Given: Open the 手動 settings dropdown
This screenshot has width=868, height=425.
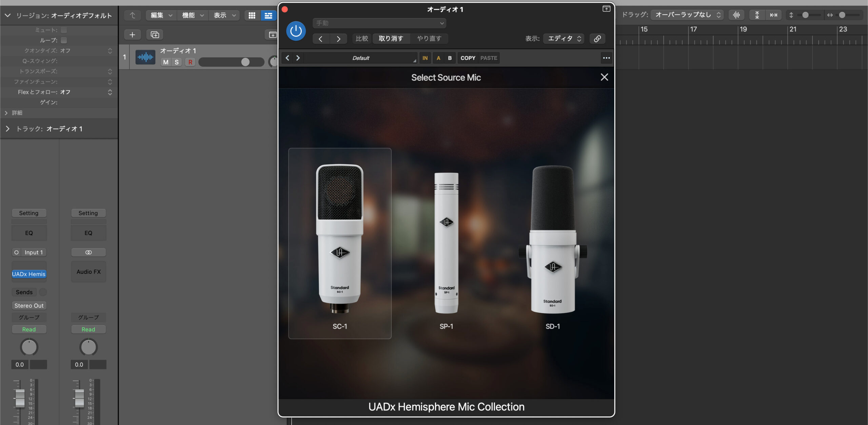Looking at the screenshot, I should click(x=379, y=23).
